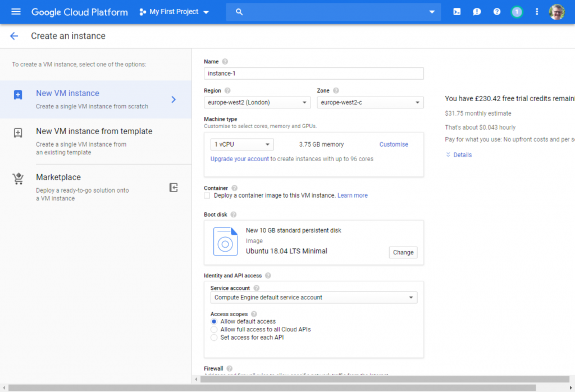Click the boot disk image icon
Screen dimensions: 575x392
pyautogui.click(x=225, y=241)
